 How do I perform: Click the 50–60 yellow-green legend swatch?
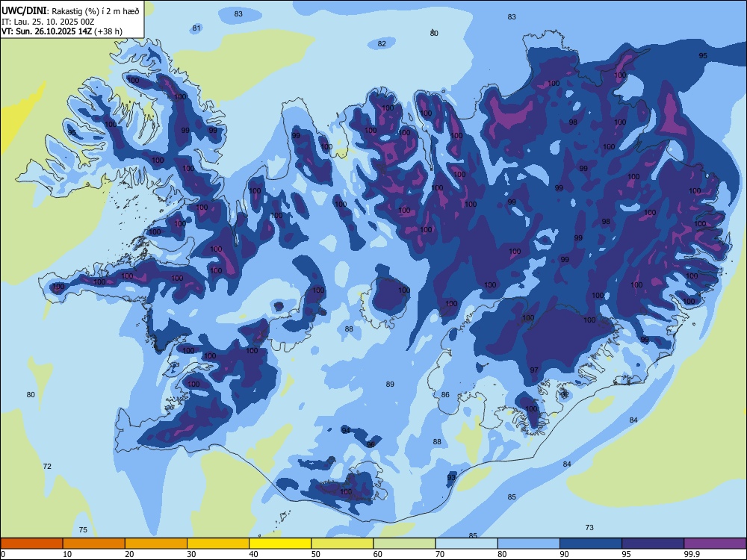(x=342, y=544)
